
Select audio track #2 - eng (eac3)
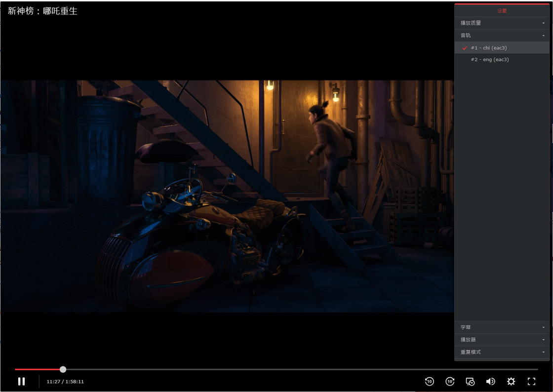(502, 60)
